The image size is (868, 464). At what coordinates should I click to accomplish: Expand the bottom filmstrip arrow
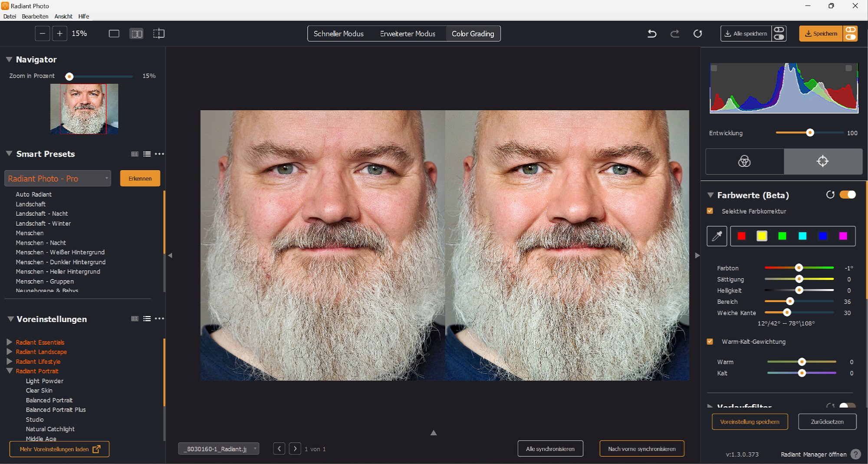[433, 433]
